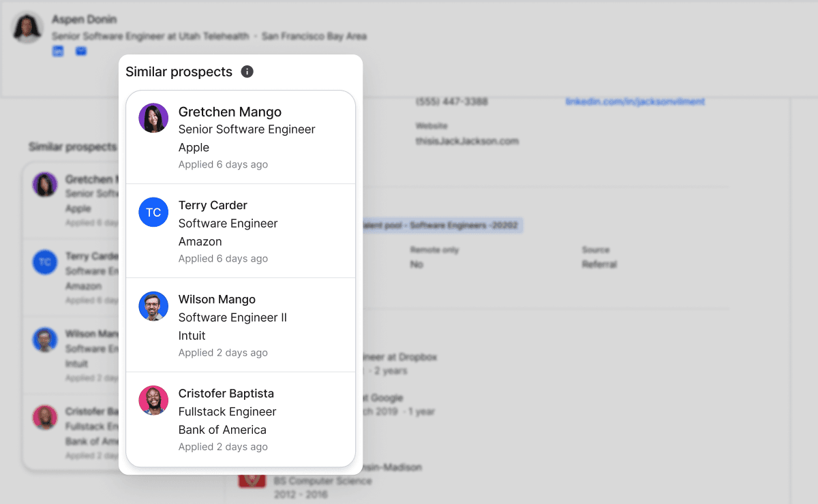Click the Similar prospects info icon
The height and width of the screenshot is (504, 818).
coord(247,71)
